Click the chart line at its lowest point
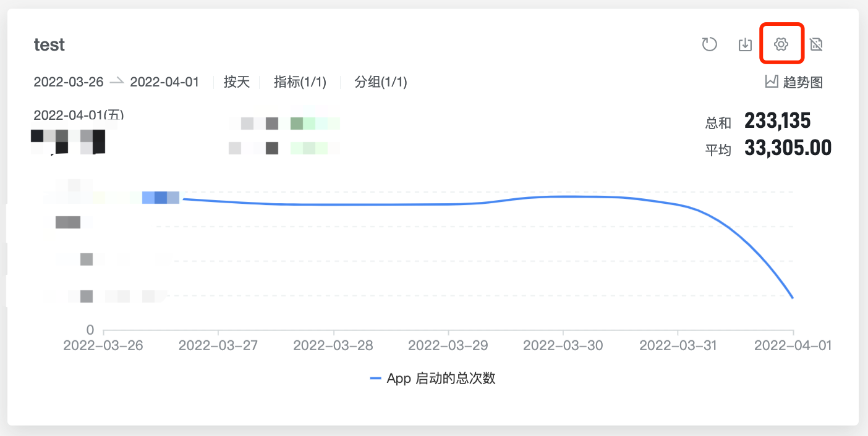The height and width of the screenshot is (436, 868). (792, 297)
